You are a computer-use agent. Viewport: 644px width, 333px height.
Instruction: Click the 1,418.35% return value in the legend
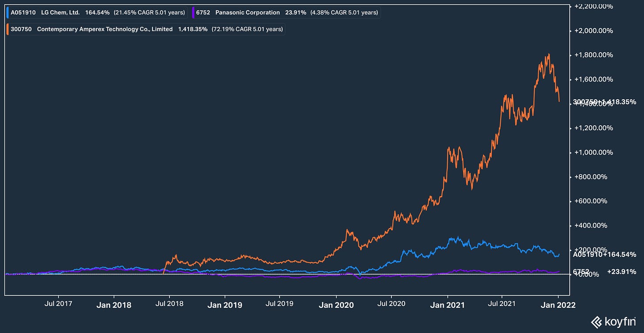[x=192, y=29]
